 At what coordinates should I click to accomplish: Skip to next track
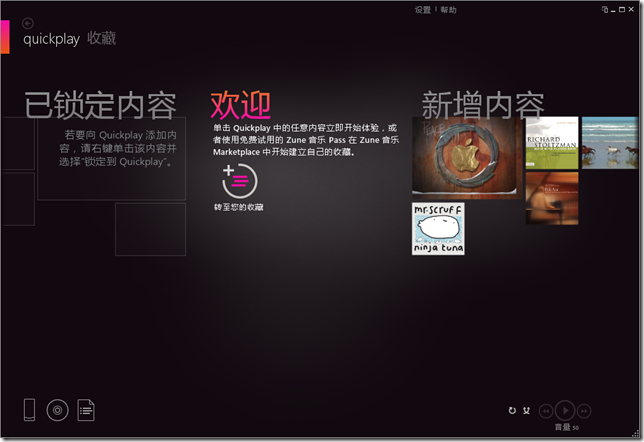click(x=584, y=410)
